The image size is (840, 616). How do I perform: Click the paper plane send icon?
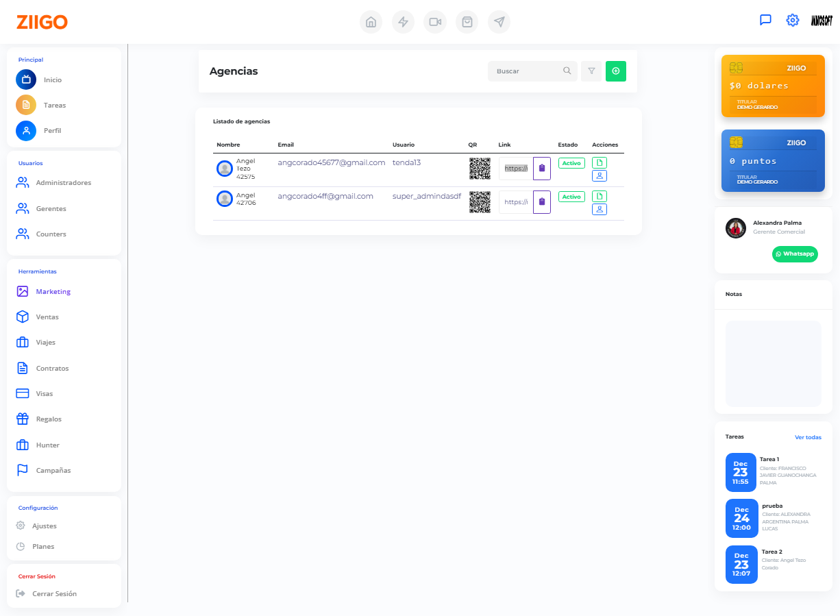(499, 22)
